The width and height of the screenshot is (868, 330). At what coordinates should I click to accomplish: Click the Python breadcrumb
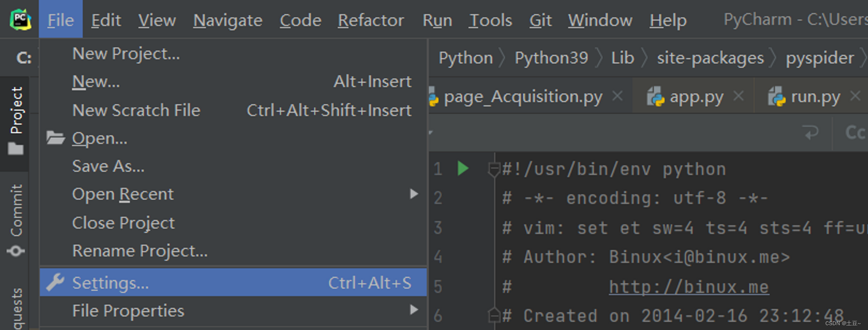pyautogui.click(x=466, y=58)
